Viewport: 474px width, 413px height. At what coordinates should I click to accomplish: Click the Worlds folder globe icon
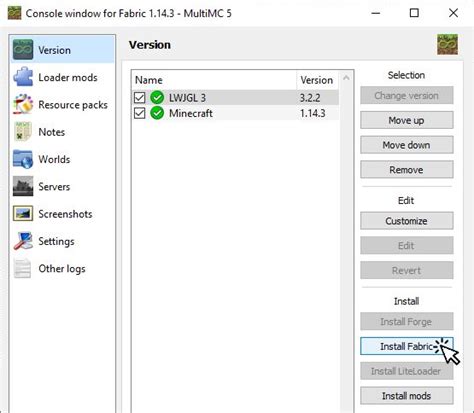(x=23, y=159)
